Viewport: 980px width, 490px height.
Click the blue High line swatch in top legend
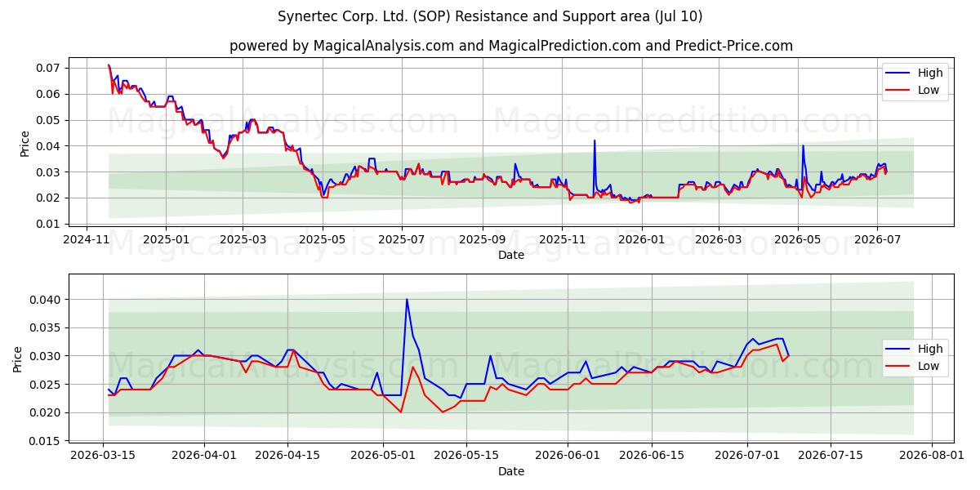[899, 73]
